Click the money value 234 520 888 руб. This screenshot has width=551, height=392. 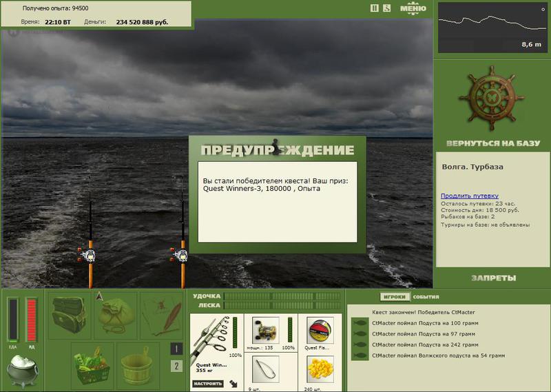142,22
